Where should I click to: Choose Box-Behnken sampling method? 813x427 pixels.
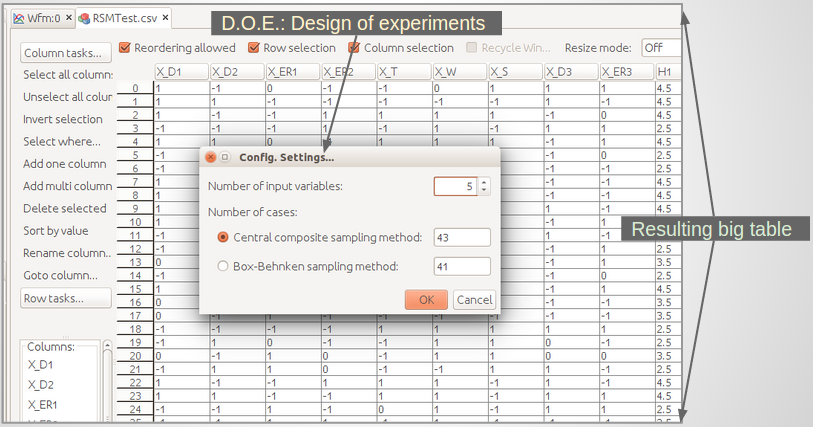point(223,266)
